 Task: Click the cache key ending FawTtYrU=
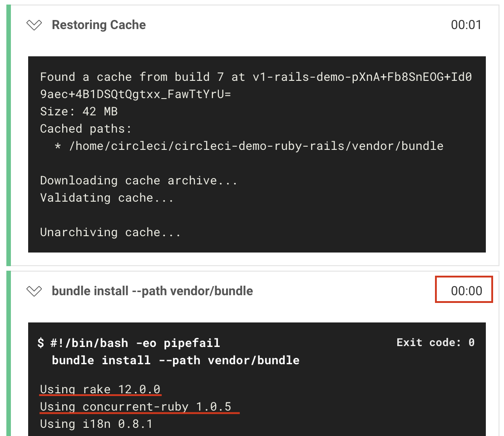click(x=135, y=94)
